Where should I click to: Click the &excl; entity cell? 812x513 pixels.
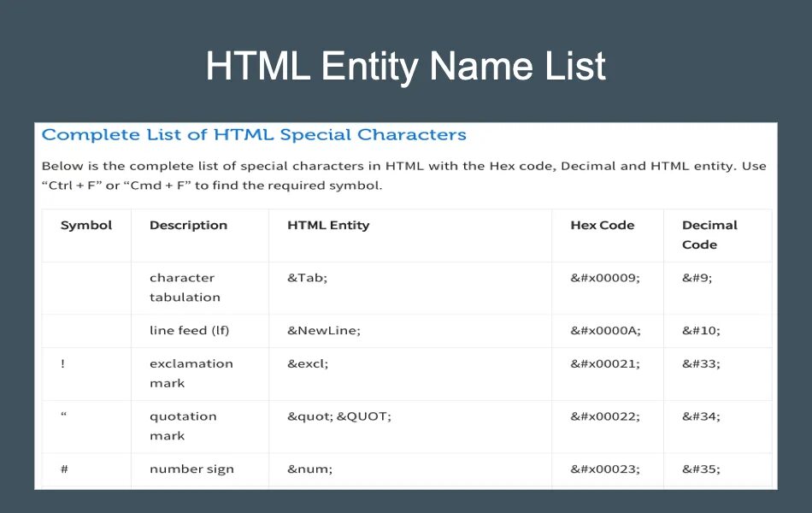point(308,364)
